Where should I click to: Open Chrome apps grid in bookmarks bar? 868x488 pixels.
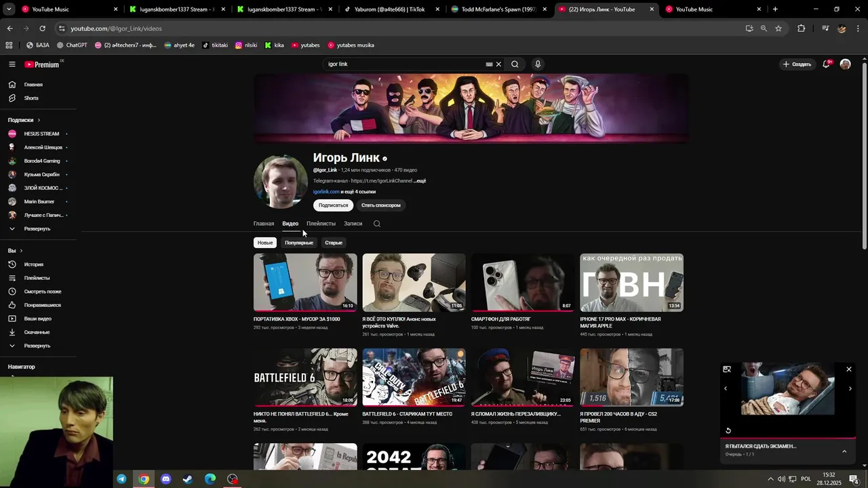9,45
